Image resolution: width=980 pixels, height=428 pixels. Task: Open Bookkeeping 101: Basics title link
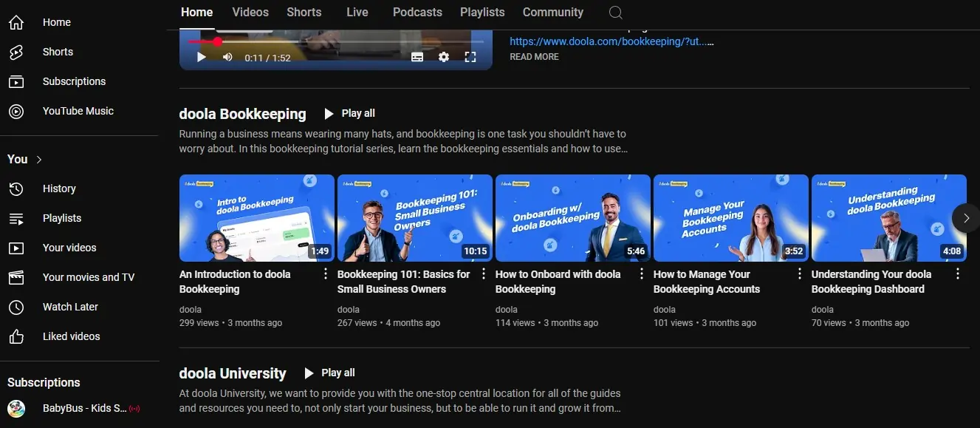point(403,282)
